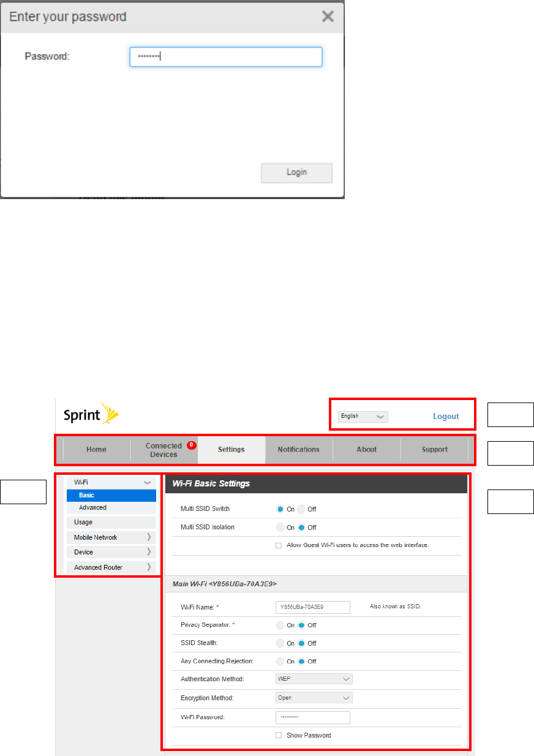Click the Login button
The image size is (534, 756).
(x=296, y=173)
